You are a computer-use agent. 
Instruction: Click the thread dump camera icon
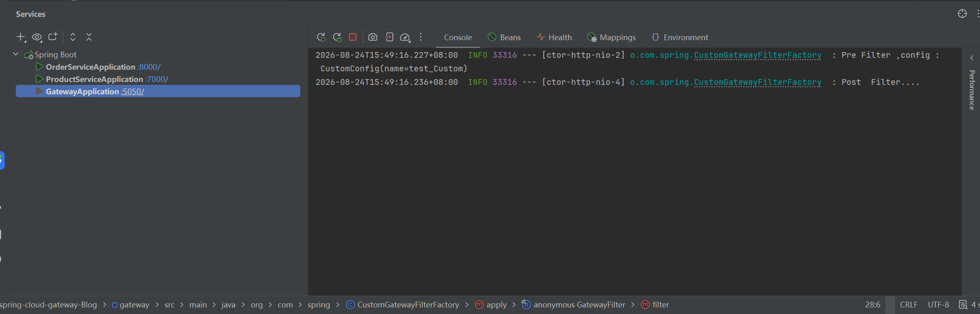pyautogui.click(x=373, y=37)
